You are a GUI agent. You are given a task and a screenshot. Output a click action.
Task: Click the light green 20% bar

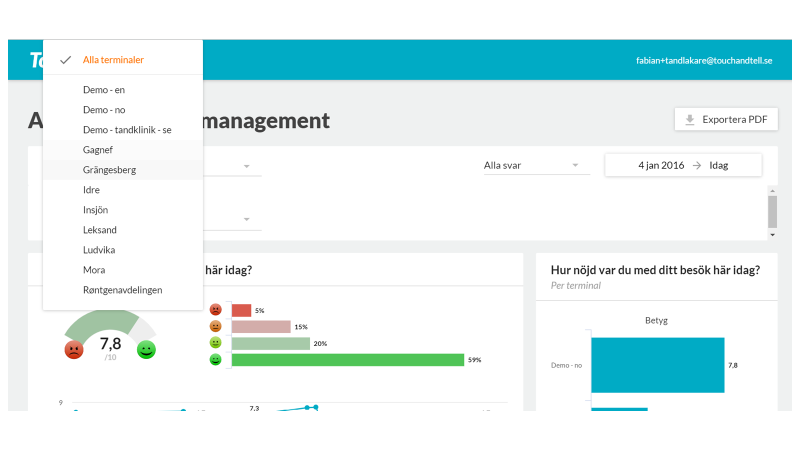271,343
